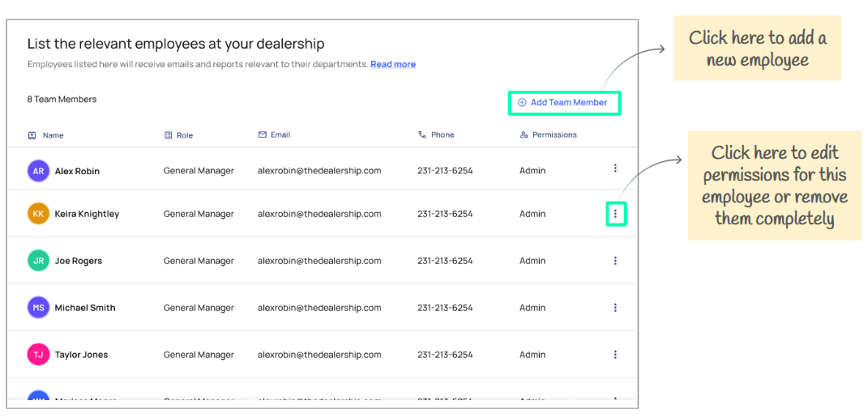
Task: Select Keira Knightley's email address
Action: tap(319, 214)
